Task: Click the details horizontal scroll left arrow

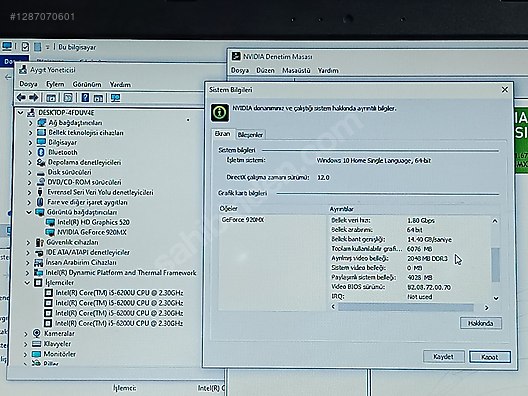Action: pyautogui.click(x=333, y=307)
